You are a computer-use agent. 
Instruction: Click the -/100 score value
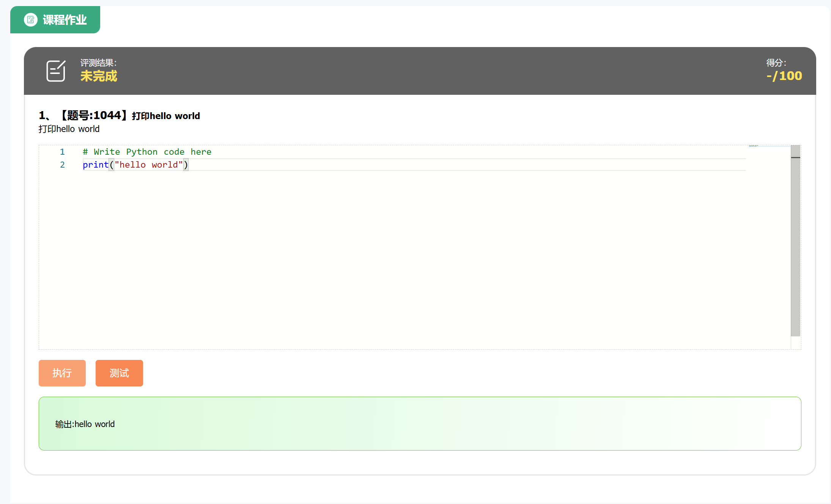[x=784, y=76]
